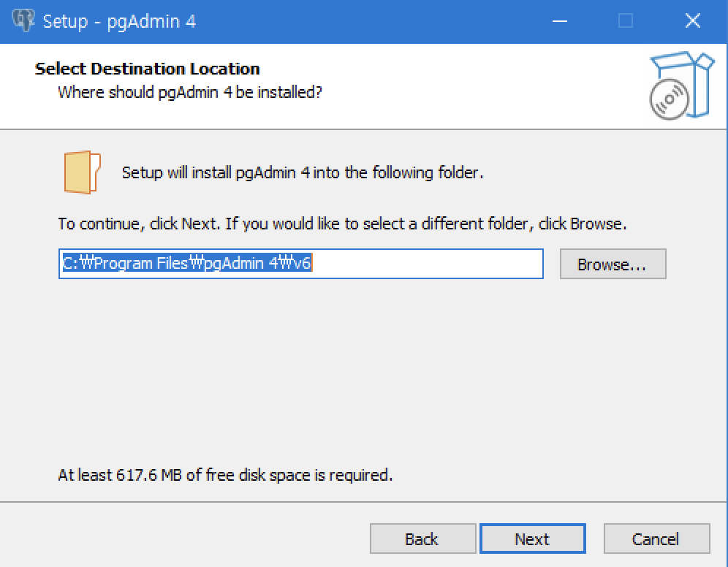Click the pgAdmin elephant icon in title bar
The image size is (728, 567).
click(23, 20)
